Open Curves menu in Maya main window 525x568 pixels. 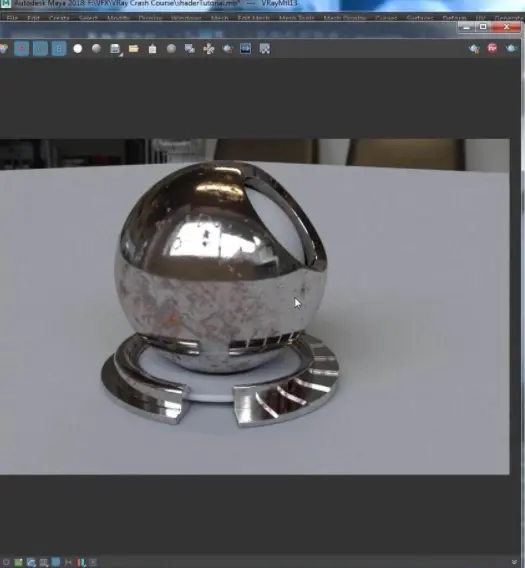tap(386, 18)
